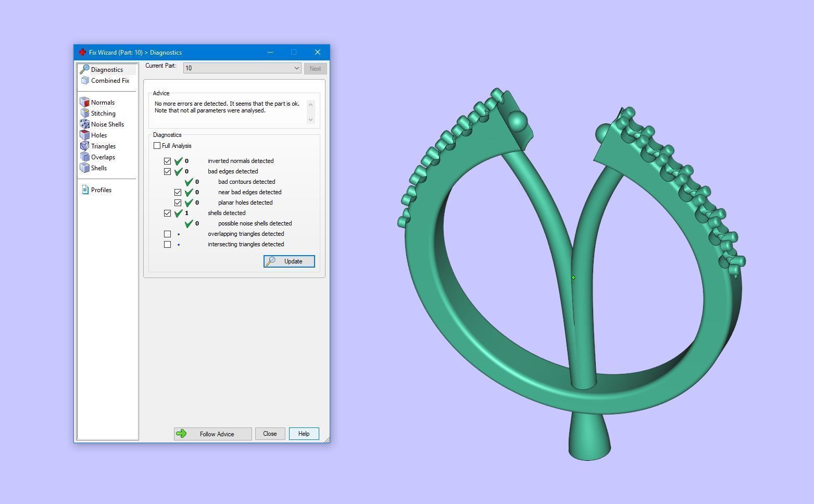The width and height of the screenshot is (814, 504).
Task: Uncheck near bad edges detected checkbox
Action: (178, 192)
